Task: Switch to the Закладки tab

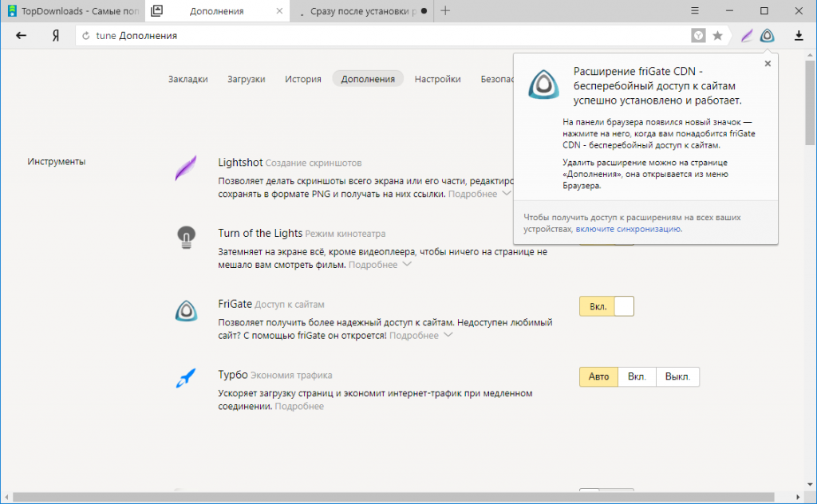Action: pyautogui.click(x=187, y=79)
